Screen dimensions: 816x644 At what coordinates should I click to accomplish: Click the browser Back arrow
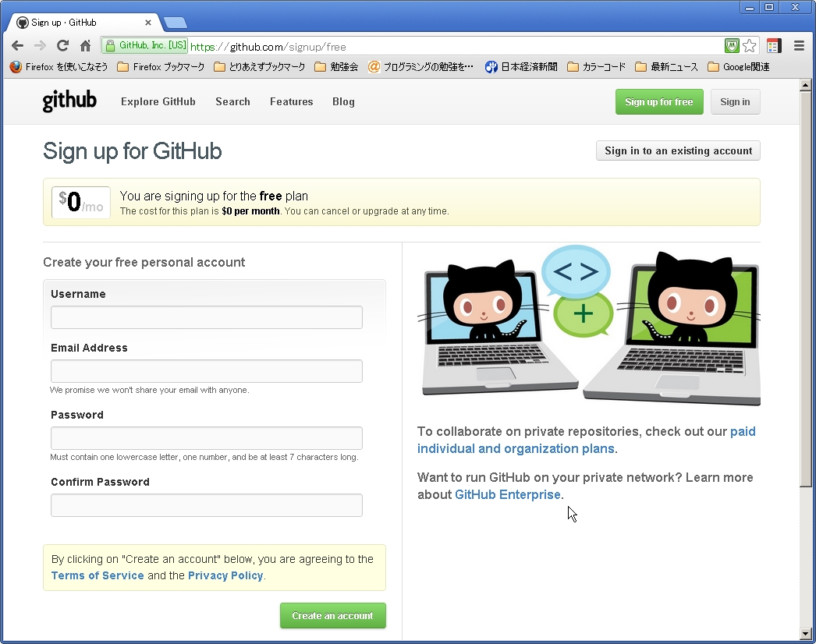(17, 46)
